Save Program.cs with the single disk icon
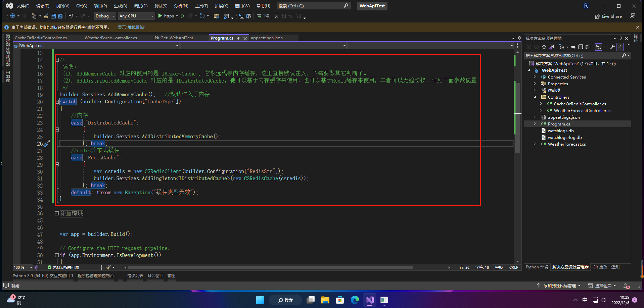The width and height of the screenshot is (644, 308). [53, 16]
